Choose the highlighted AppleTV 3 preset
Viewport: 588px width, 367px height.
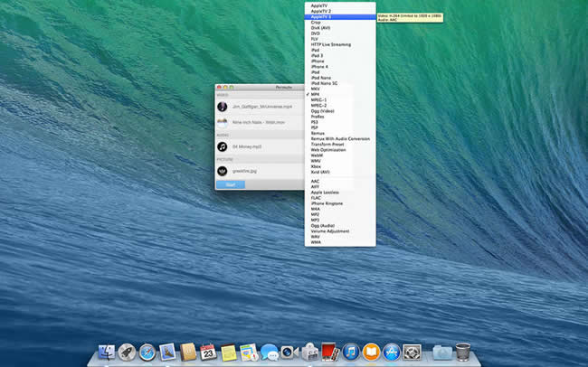[x=321, y=16]
